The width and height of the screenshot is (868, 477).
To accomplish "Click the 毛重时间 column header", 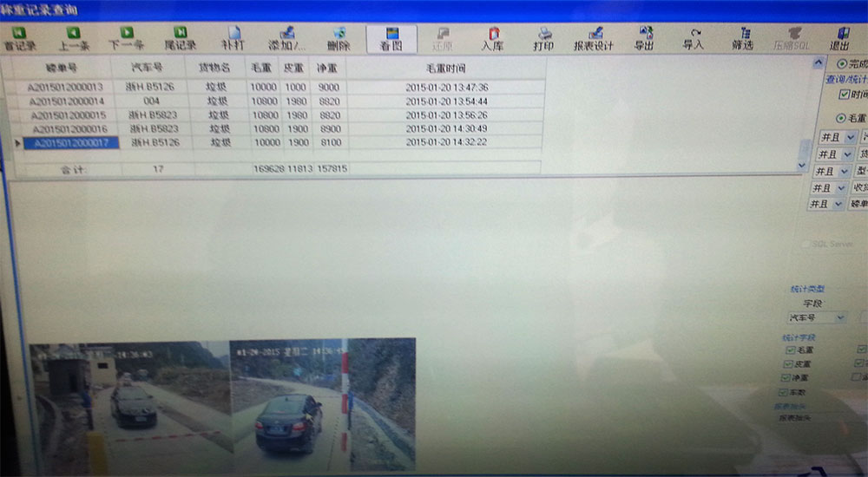I will click(x=446, y=68).
